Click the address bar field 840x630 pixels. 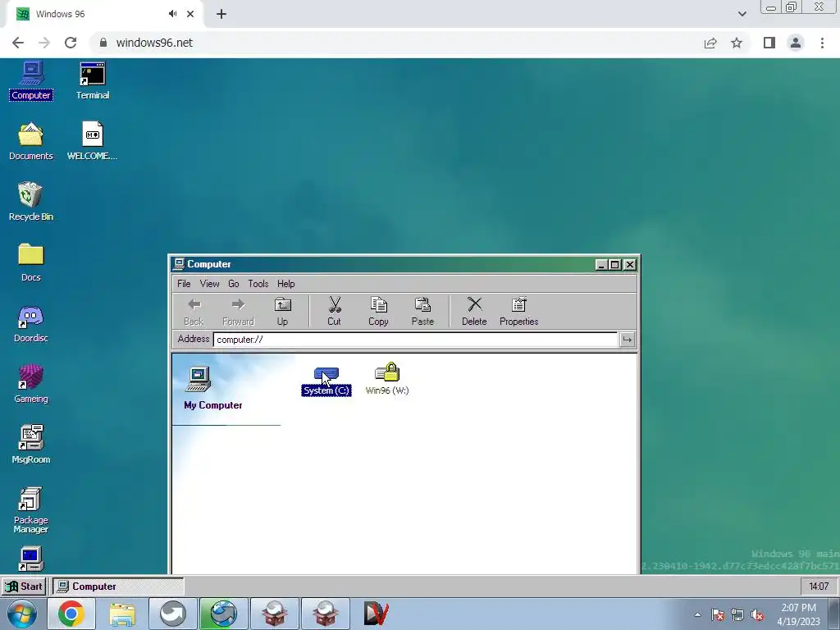pyautogui.click(x=415, y=340)
